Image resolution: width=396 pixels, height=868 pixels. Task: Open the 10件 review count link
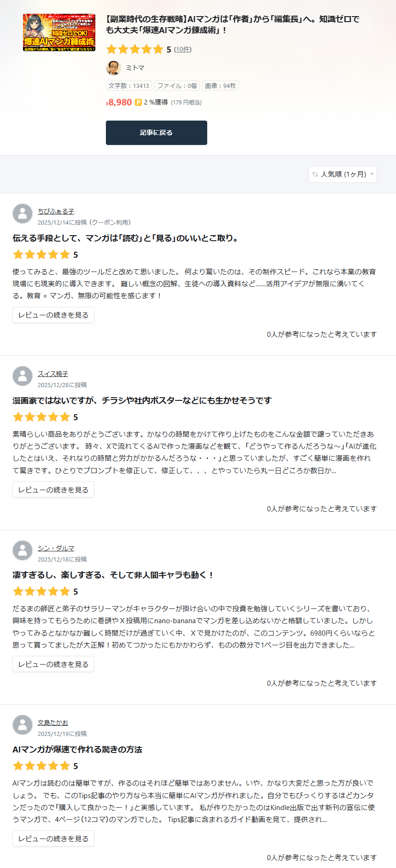pyautogui.click(x=183, y=49)
